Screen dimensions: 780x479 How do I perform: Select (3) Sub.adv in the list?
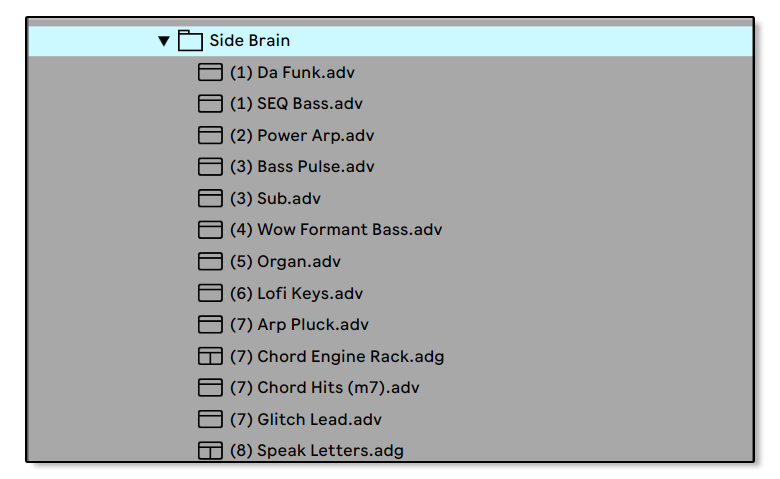(275, 199)
